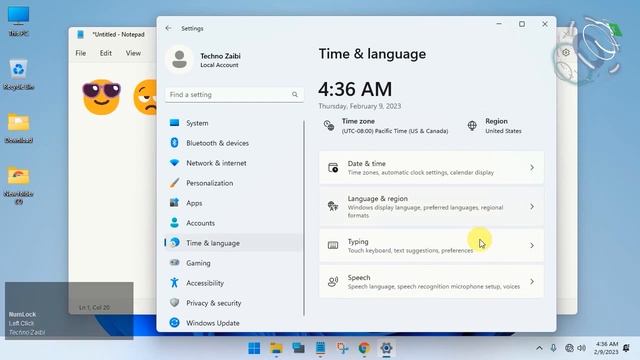Click the Language & region icon

coord(333,206)
